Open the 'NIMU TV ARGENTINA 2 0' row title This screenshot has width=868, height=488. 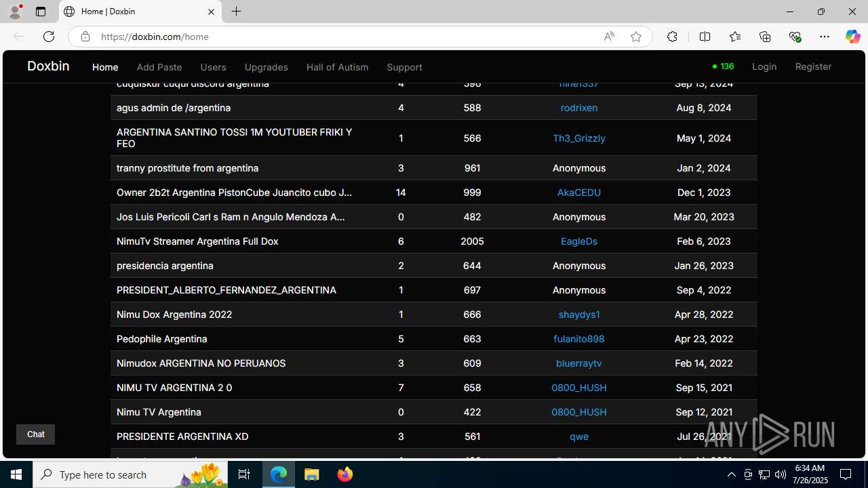174,388
